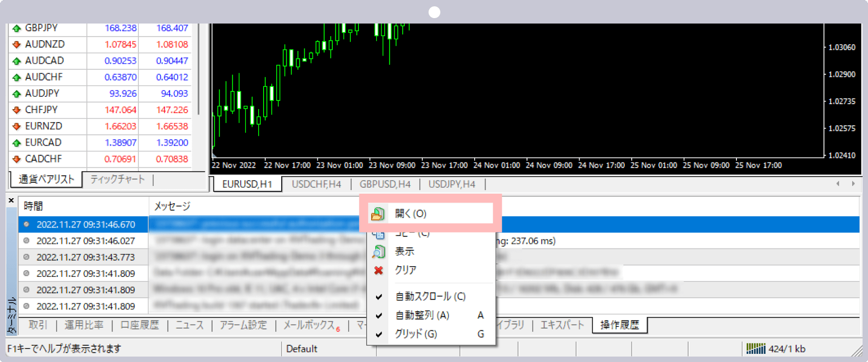Click the CADCHF down arrow icon

click(x=17, y=159)
